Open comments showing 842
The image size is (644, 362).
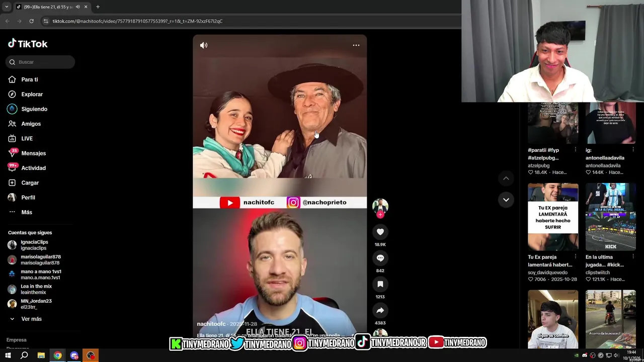tap(380, 258)
